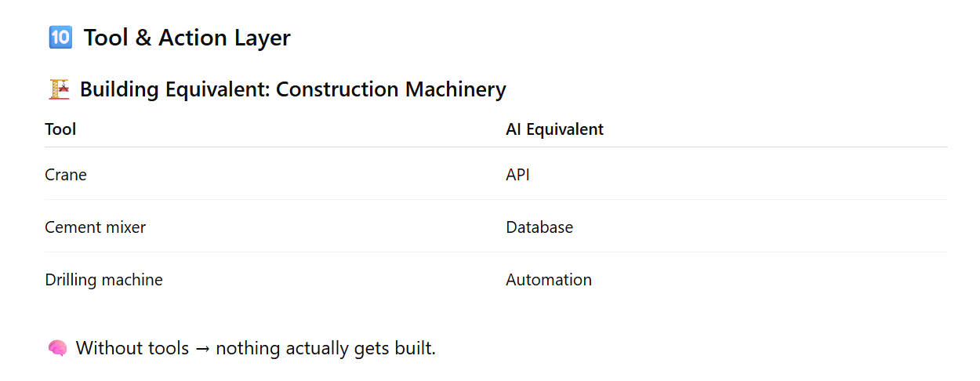Click the 'Tool & Action Layer' heading
The width and height of the screenshot is (980, 381).
pos(187,38)
